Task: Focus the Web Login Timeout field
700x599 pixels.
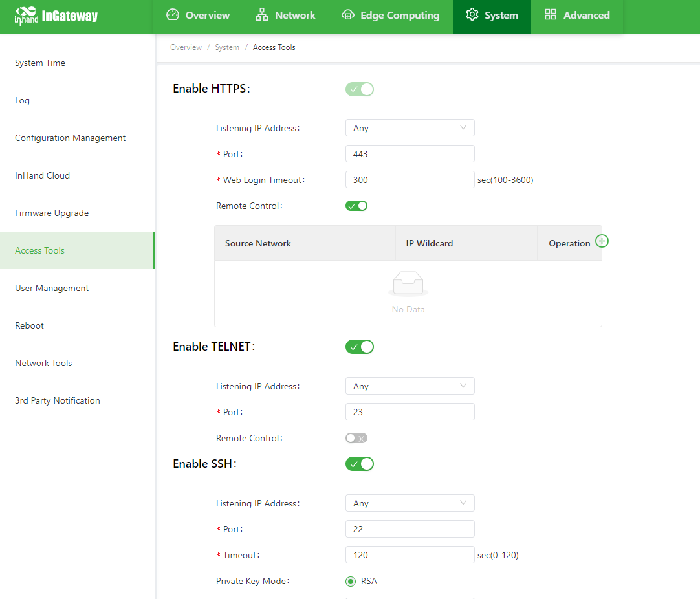Action: (410, 180)
